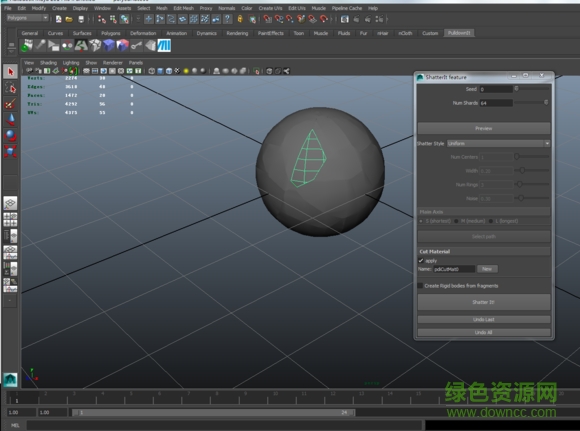Click the solid blue cube icon in the viewport toolbar
The width and height of the screenshot is (580, 431).
point(160,71)
